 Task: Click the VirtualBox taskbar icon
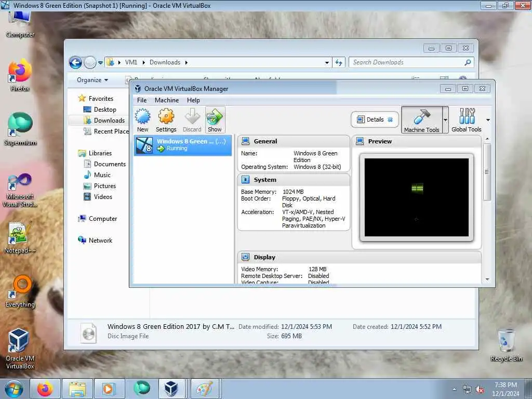[171, 389]
